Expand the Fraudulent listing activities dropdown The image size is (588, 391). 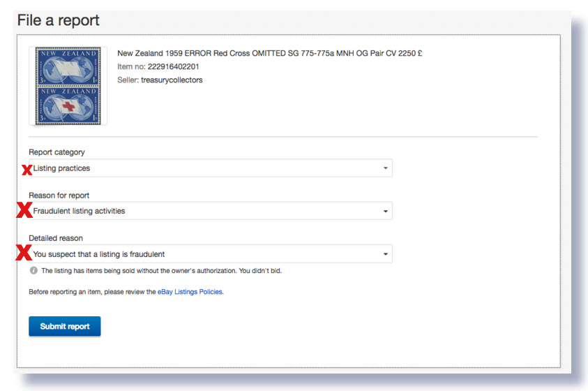[x=209, y=211]
